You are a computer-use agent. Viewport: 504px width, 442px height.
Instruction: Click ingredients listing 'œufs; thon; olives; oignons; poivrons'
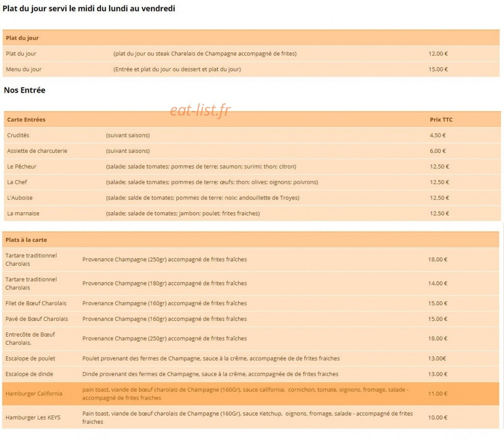(x=212, y=182)
